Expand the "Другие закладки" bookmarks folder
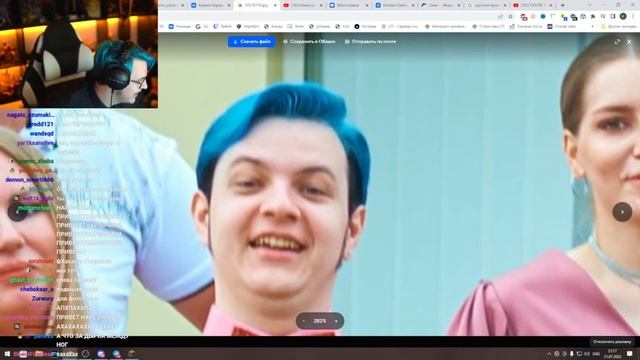 click(x=618, y=26)
